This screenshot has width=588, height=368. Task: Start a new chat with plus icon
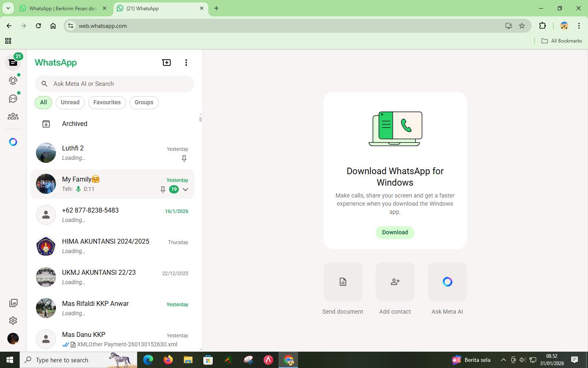167,63
